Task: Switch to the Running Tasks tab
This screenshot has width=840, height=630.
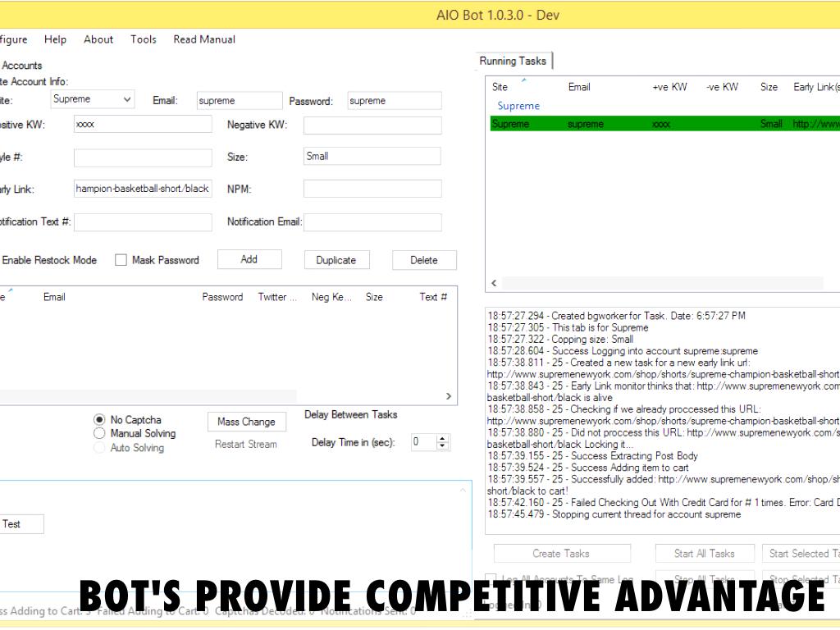Action: (514, 62)
